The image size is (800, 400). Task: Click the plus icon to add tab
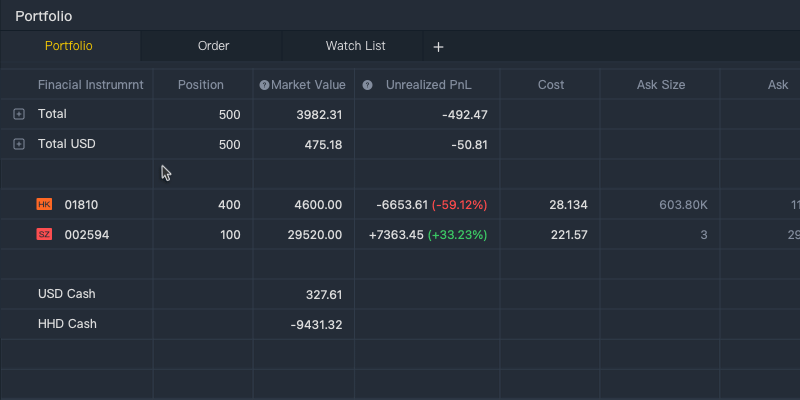(x=438, y=46)
